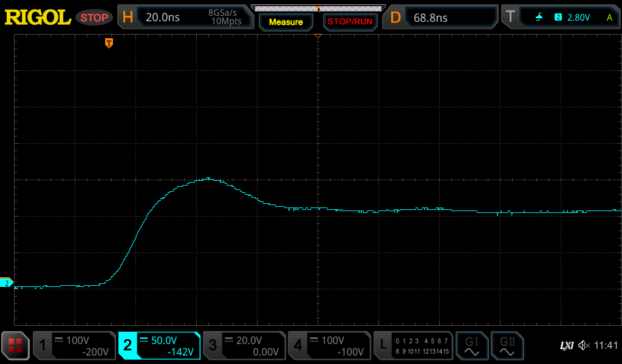Image resolution: width=622 pixels, height=364 pixels.
Task: Open the 10Mpts memory depth readout
Action: [x=226, y=21]
